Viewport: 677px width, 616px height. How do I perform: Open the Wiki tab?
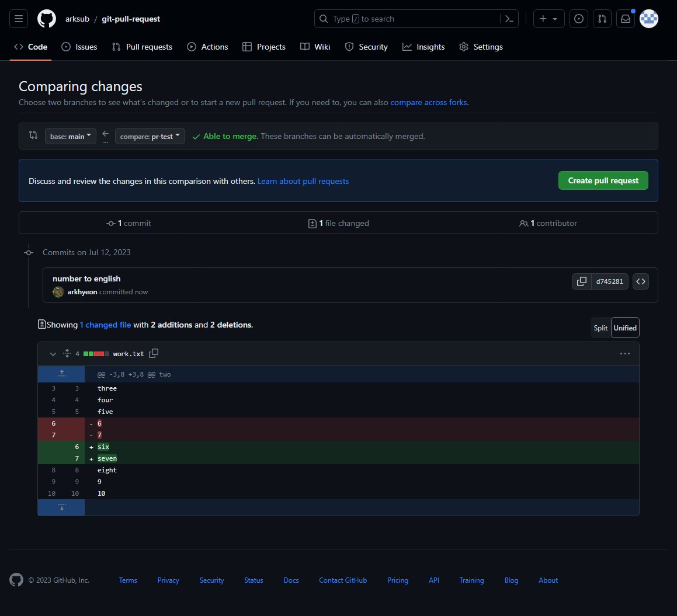coord(315,47)
